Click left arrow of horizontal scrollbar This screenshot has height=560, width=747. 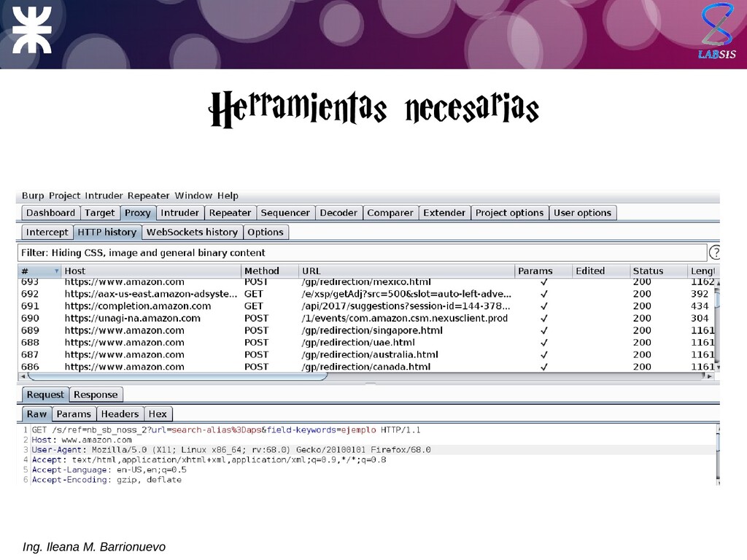pos(23,376)
